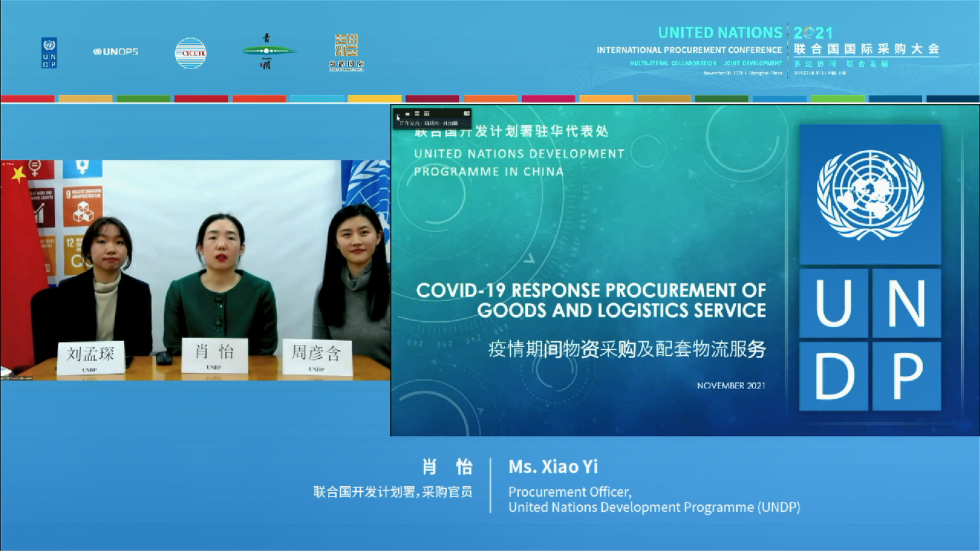Click the "Procurement Officer," caption line
Image resolution: width=980 pixels, height=551 pixels.
[x=570, y=492]
